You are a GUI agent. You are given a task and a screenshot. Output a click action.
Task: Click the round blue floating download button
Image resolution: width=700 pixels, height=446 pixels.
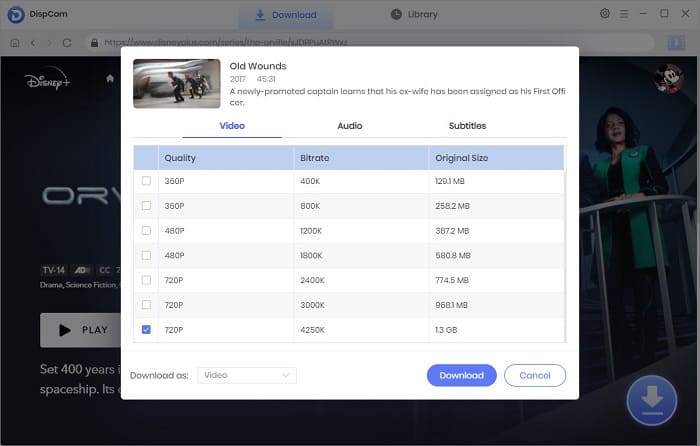652,400
